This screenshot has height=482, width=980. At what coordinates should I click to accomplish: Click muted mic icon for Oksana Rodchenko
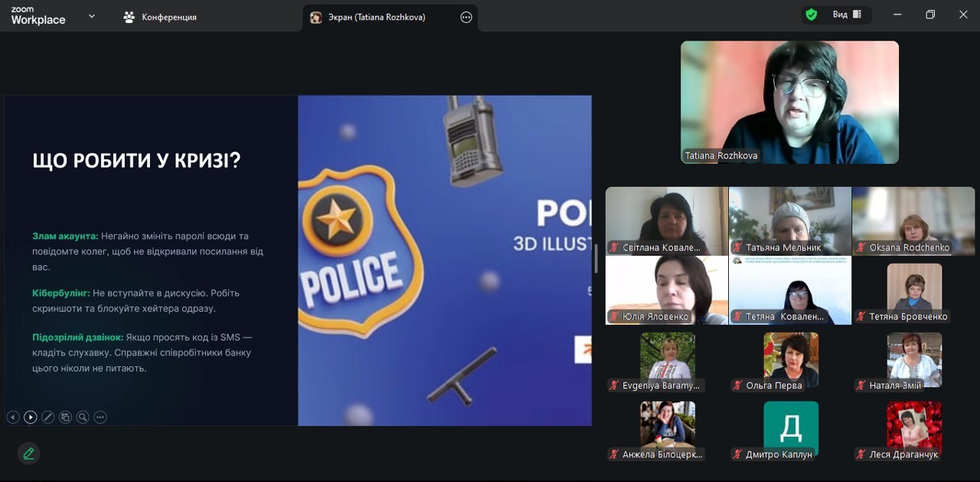coord(861,248)
